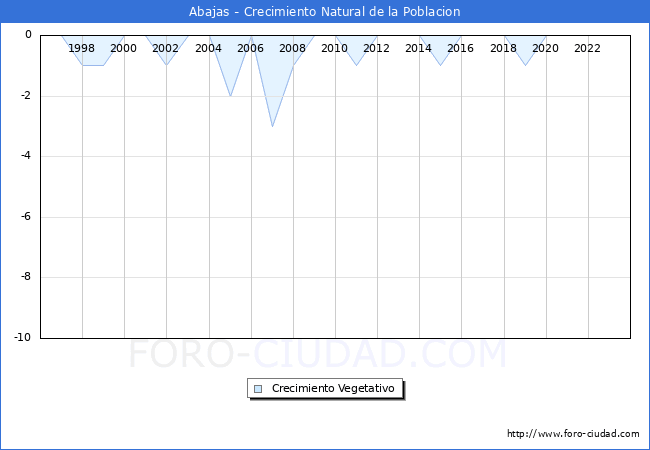Click the chart title 'Abajas - Crecimiento Natural de la Poblacion'
Image resolution: width=650 pixels, height=450 pixels.
pos(325,12)
